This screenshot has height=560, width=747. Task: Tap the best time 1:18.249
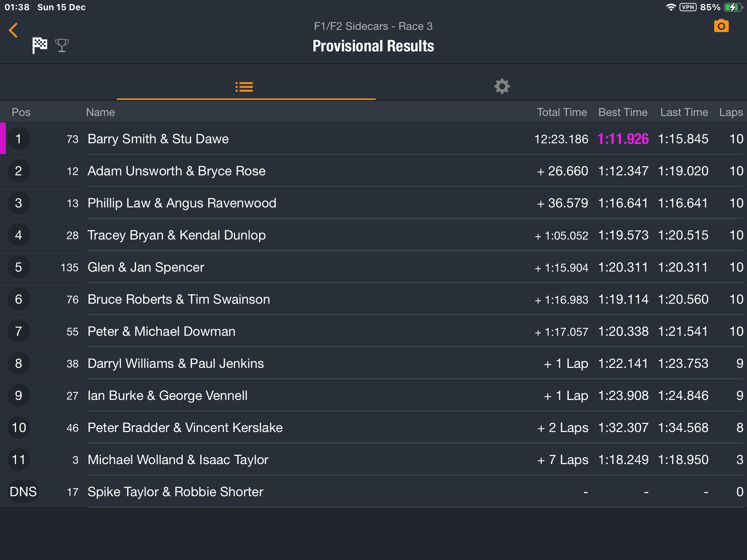point(623,460)
